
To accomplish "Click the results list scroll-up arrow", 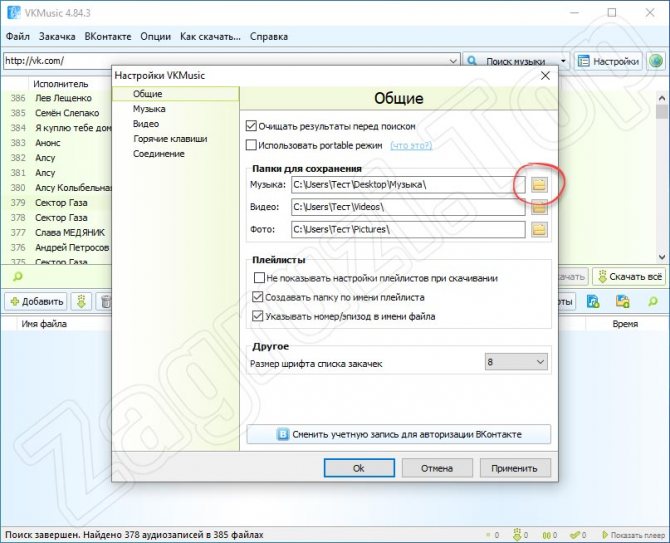I will point(662,98).
